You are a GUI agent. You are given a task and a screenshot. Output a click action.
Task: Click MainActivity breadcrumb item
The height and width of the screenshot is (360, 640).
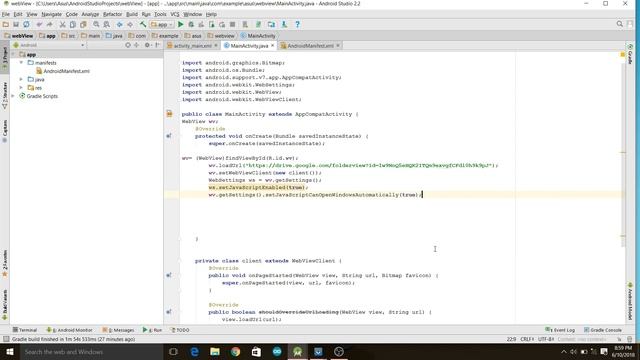tap(258, 36)
